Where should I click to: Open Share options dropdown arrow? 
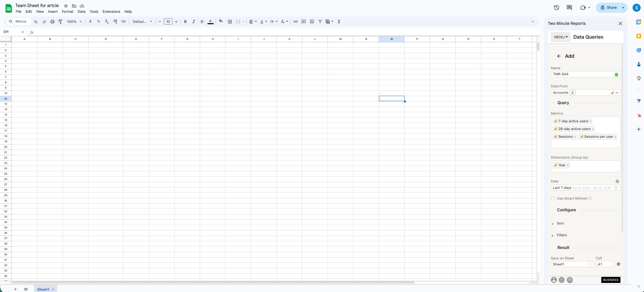623,7
